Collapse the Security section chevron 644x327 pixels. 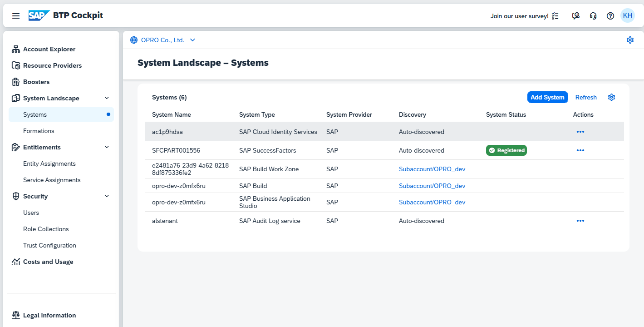coord(107,196)
